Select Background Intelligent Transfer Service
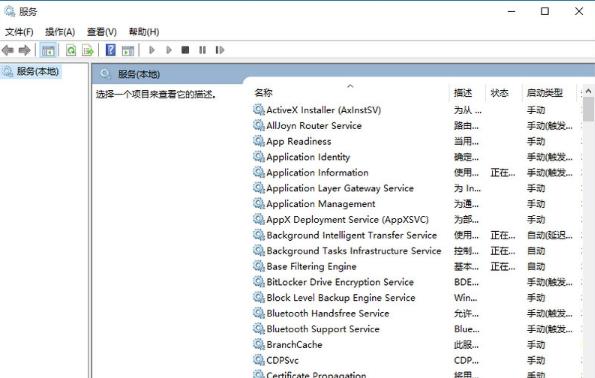Viewport: 595px width, 378px height. click(352, 235)
